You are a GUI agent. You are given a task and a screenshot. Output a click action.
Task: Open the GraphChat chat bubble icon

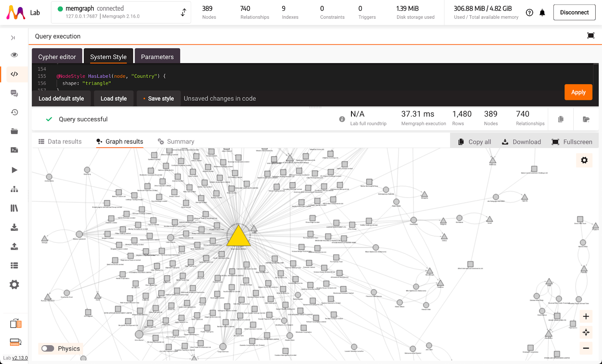point(14,93)
